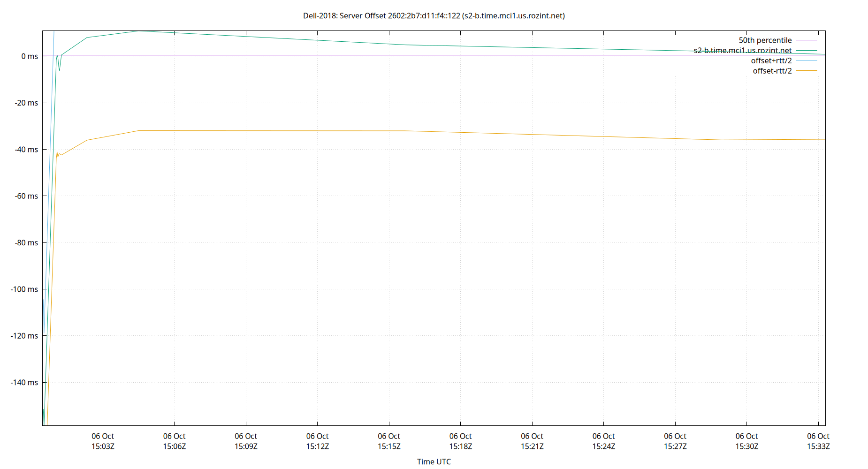This screenshot has height=469, width=868.
Task: Click the -140 ms axis tick label
Action: coord(24,383)
